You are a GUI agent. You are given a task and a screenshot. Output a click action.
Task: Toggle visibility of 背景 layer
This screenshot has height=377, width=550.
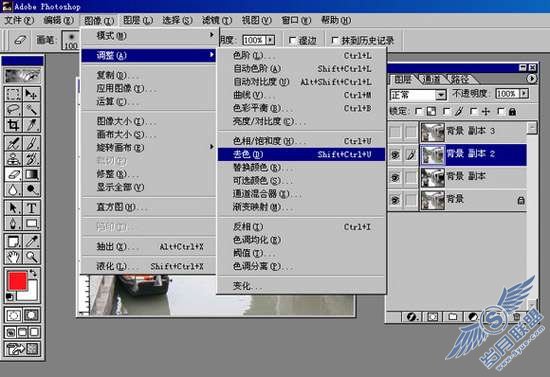click(x=395, y=200)
